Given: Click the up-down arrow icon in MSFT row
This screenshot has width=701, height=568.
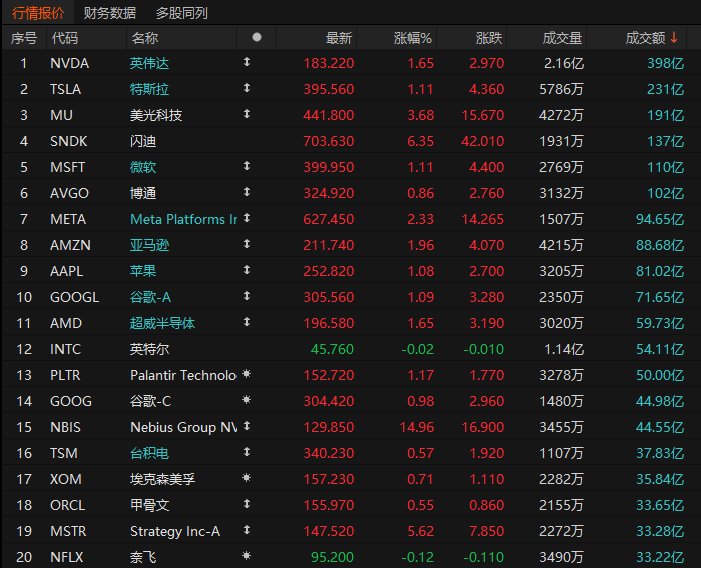Looking at the screenshot, I should 247,166.
